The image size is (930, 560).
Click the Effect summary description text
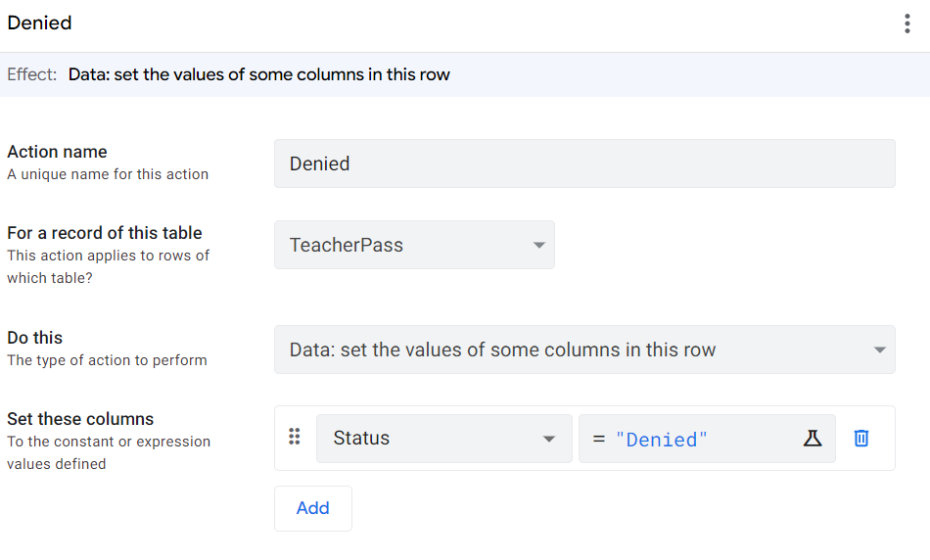[259, 74]
